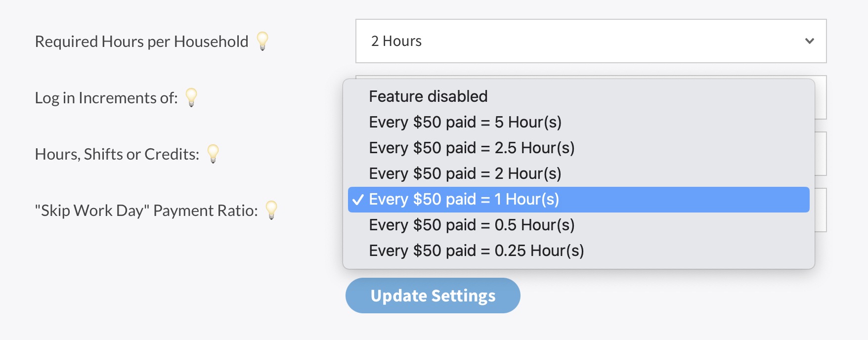The height and width of the screenshot is (340, 868).
Task: Click visible edge of Log in Increments field
Action: (821, 99)
